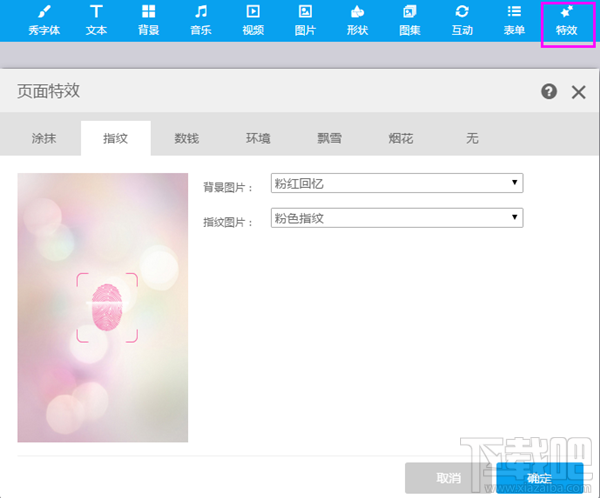600x498 pixels.
Task: Select the 文本 text tool
Action: click(x=96, y=21)
